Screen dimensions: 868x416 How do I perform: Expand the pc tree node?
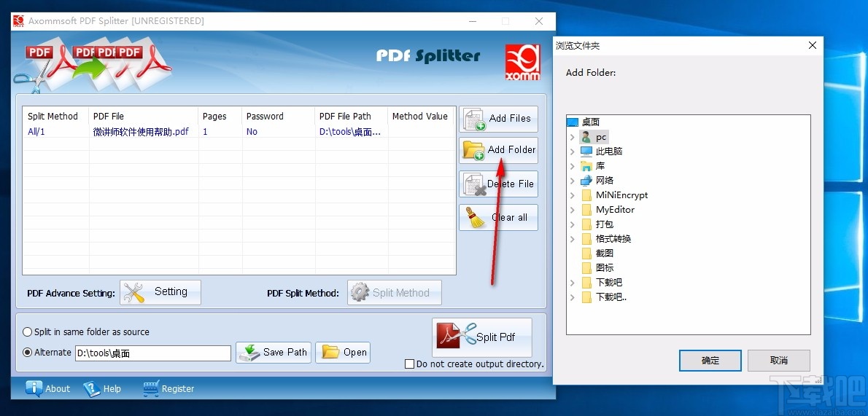(x=573, y=137)
